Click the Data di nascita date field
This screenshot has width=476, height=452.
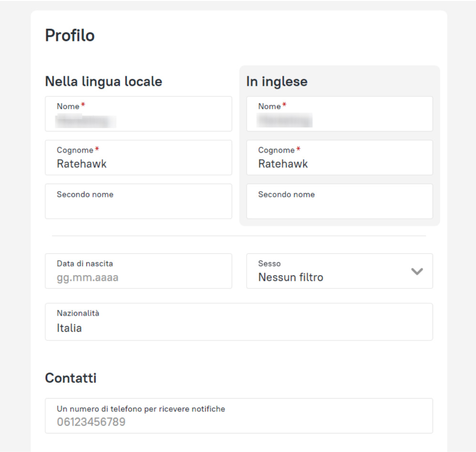click(138, 271)
